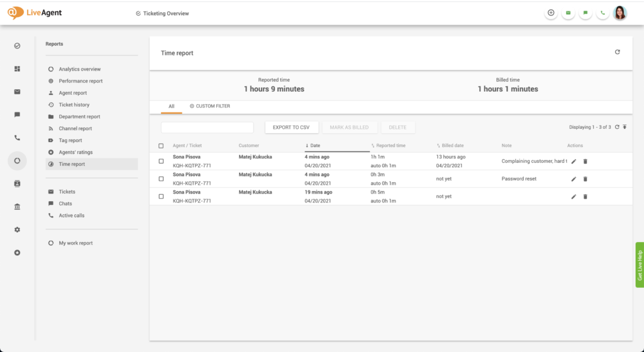Viewport: 644px width, 352px height.
Task: Sort the table by Date column
Action: tap(315, 146)
